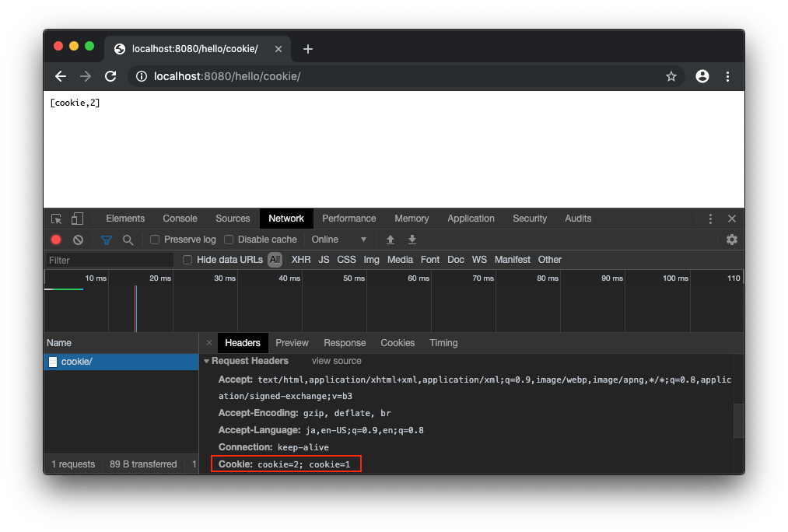Select the Network tab
Screen dimensions: 788x532
tap(286, 219)
